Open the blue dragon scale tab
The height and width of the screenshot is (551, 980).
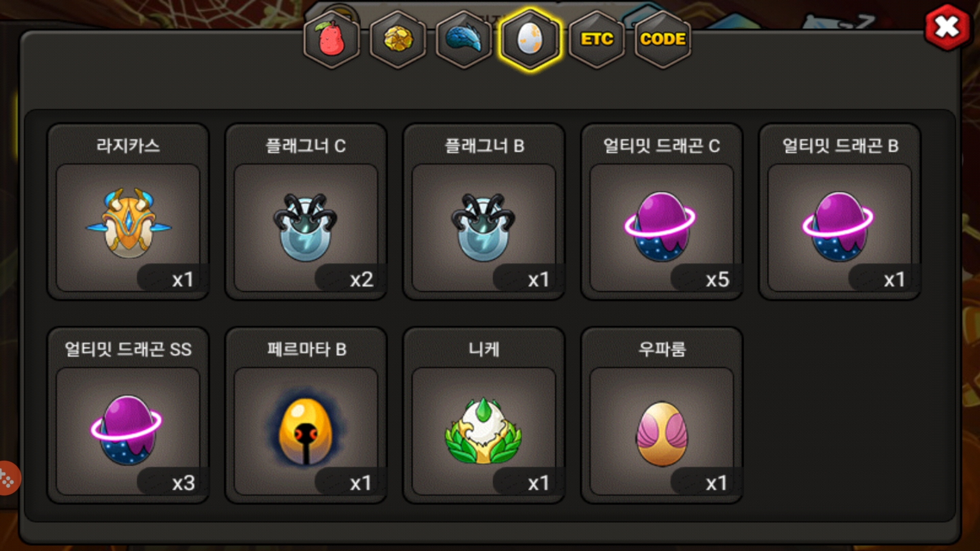(464, 39)
